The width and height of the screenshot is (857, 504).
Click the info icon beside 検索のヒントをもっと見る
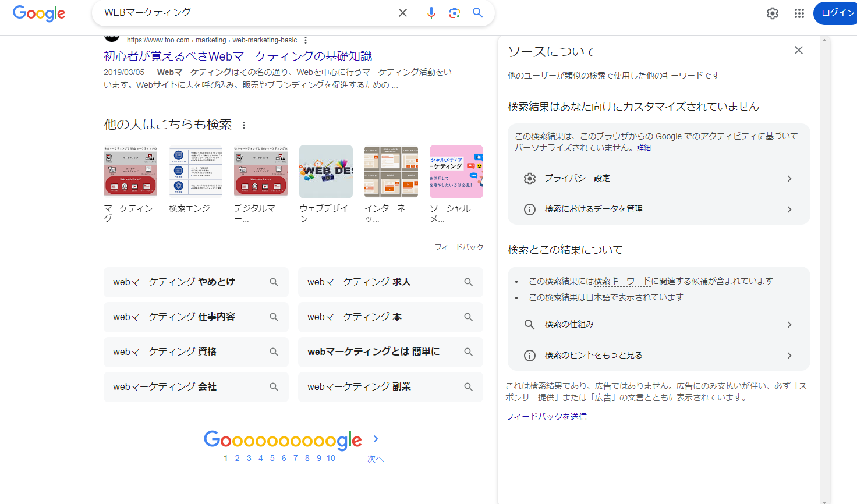[x=530, y=356]
